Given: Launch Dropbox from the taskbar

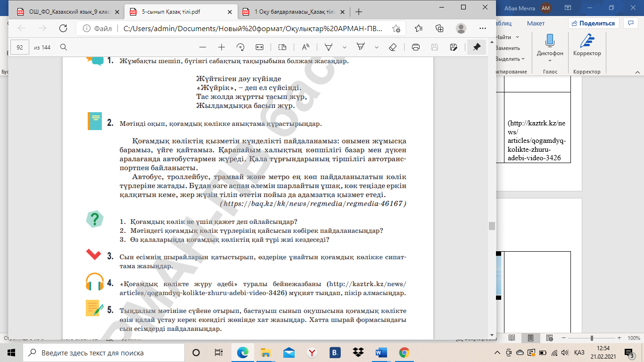Looking at the screenshot, I should coord(358,353).
